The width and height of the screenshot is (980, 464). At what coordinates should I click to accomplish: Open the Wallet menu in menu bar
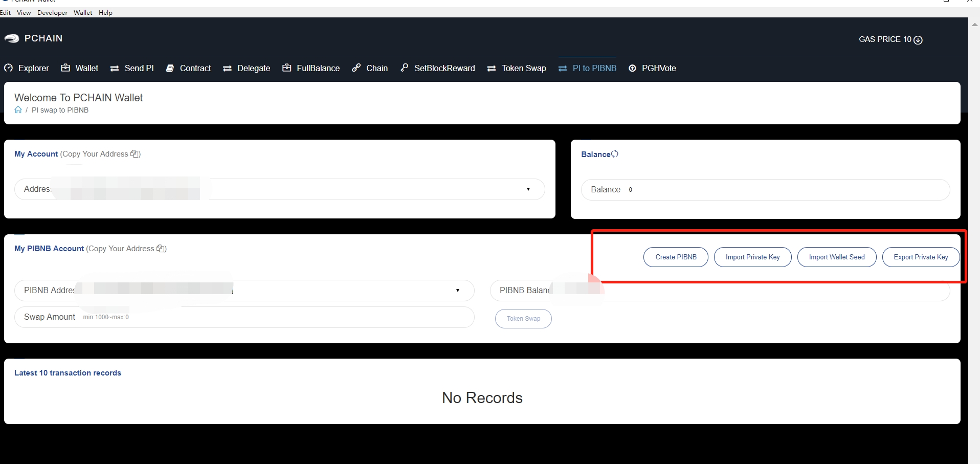click(83, 13)
